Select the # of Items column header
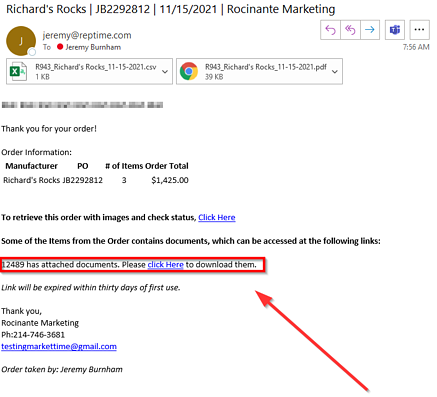Viewport: 437px width, 397px height. 125,166
